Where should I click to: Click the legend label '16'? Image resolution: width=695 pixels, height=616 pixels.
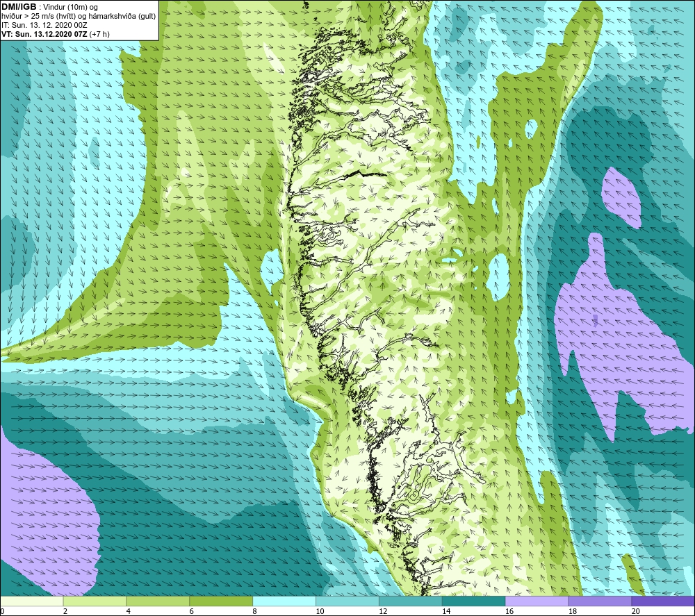[x=509, y=612]
